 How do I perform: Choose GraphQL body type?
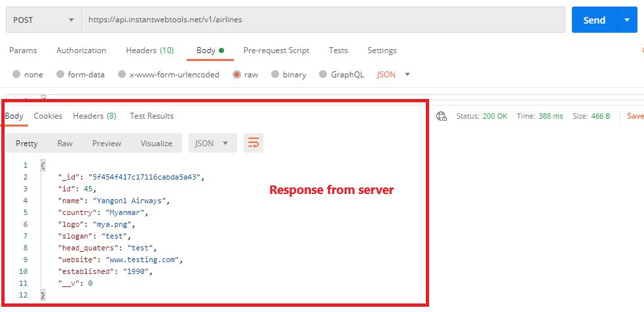point(324,75)
